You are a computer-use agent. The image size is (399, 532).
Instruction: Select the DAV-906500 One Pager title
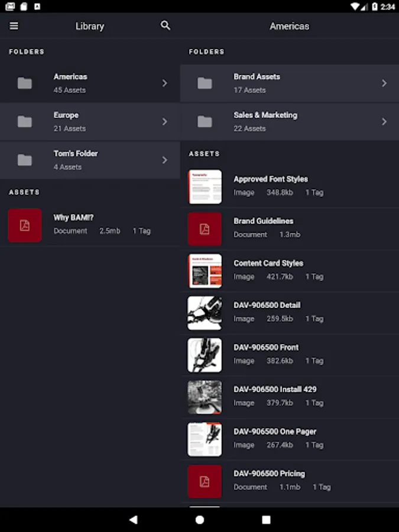pyautogui.click(x=275, y=432)
